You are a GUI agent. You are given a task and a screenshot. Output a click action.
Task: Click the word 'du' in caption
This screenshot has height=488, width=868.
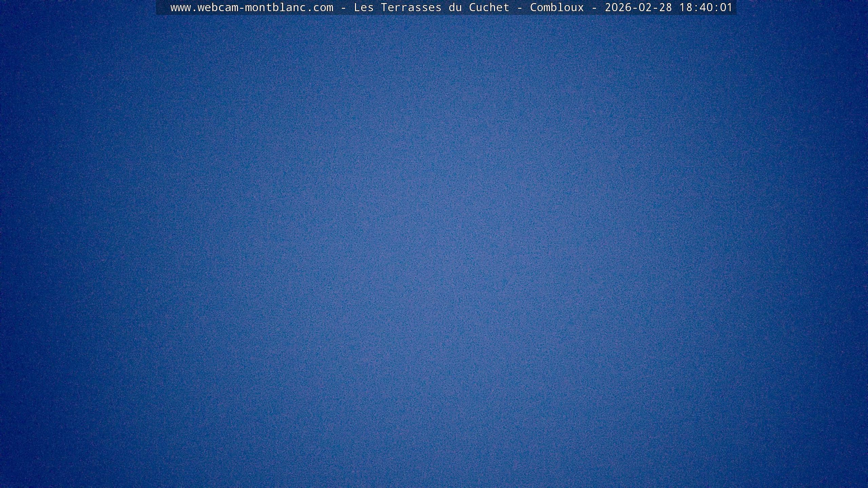point(455,7)
